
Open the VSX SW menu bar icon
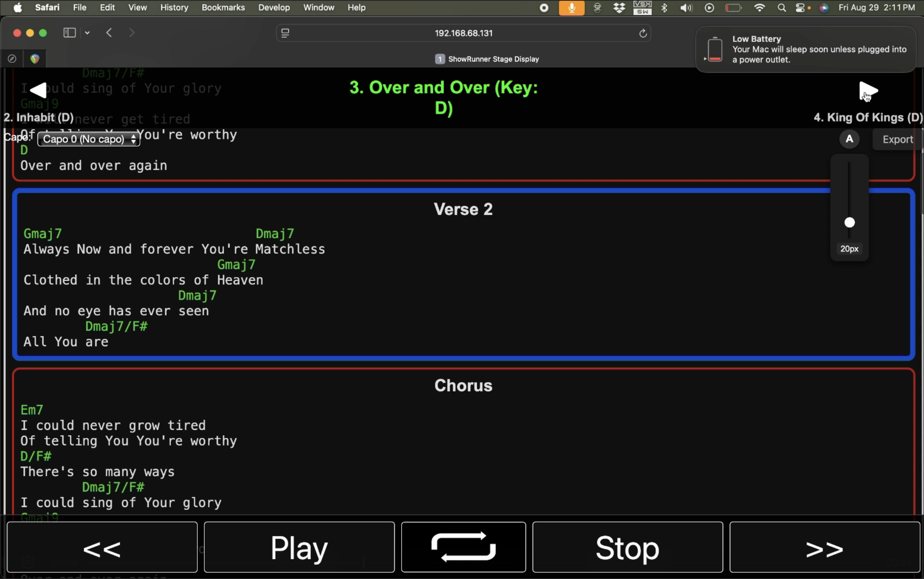click(643, 8)
